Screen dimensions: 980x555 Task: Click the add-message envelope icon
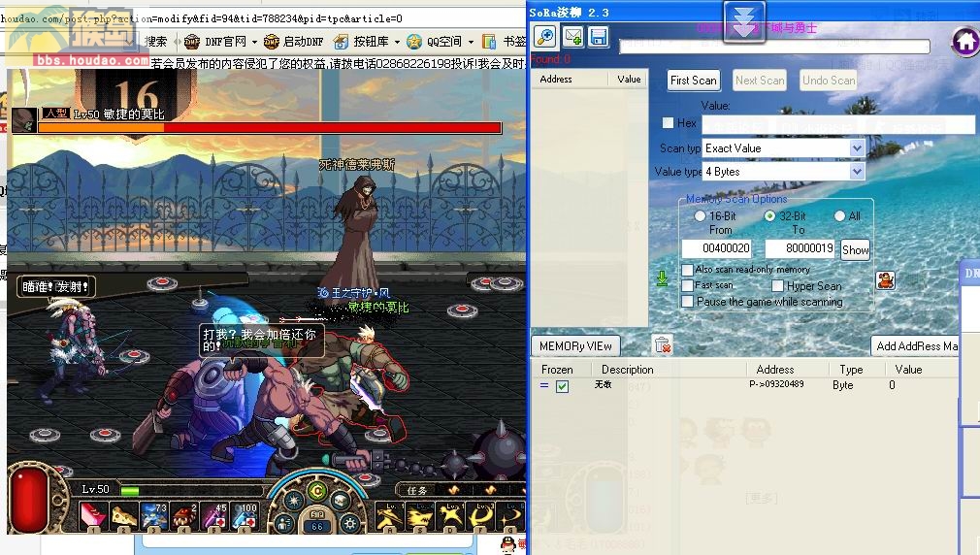click(572, 37)
